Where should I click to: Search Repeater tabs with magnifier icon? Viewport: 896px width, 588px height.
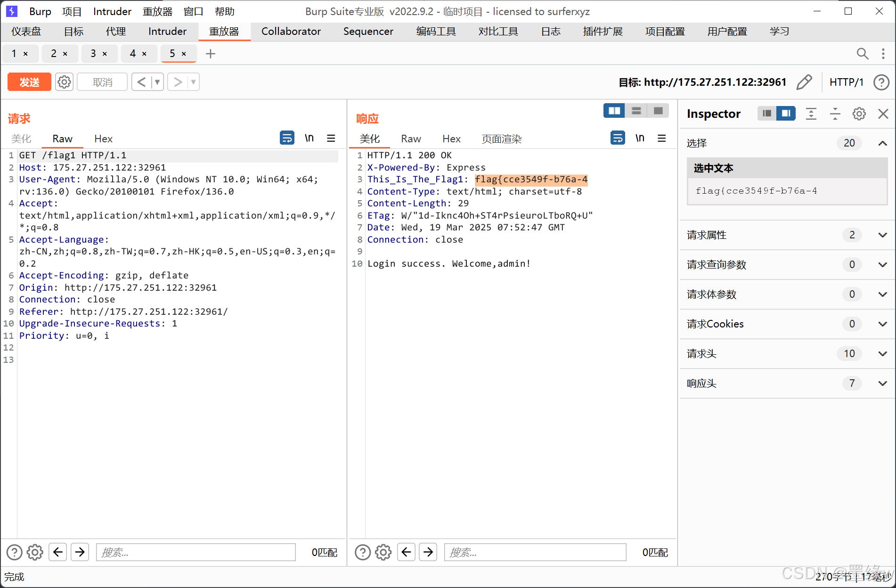click(862, 54)
